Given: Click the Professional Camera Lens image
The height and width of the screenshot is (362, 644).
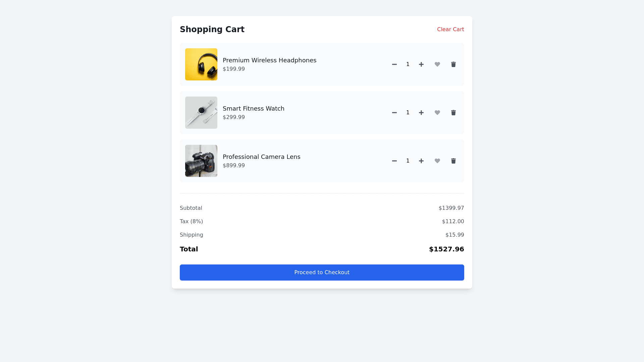Looking at the screenshot, I should (x=201, y=161).
